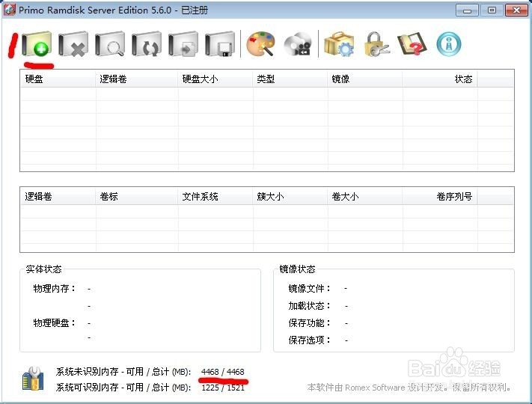
Task: Click the 保存功能 label
Action: tap(310, 322)
